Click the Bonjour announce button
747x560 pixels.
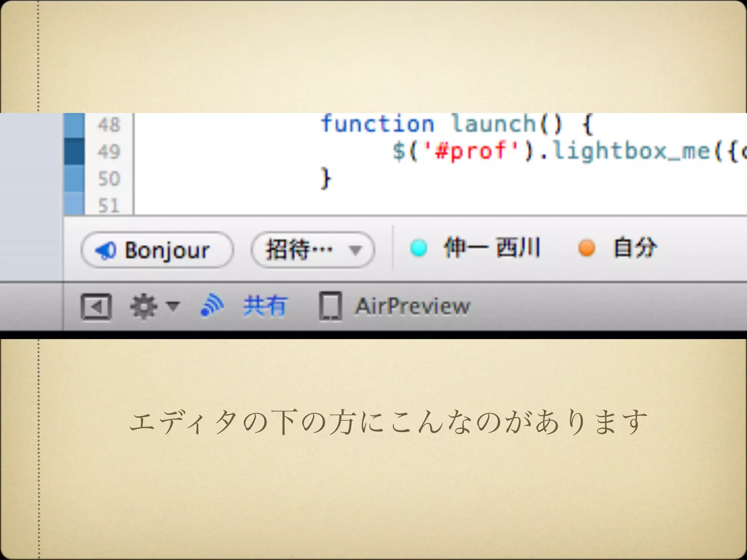click(157, 250)
